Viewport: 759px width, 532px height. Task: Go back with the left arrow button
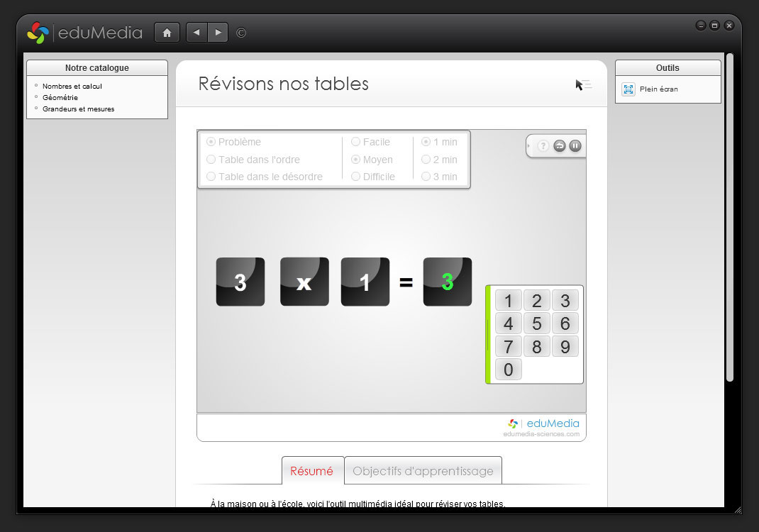(x=196, y=33)
